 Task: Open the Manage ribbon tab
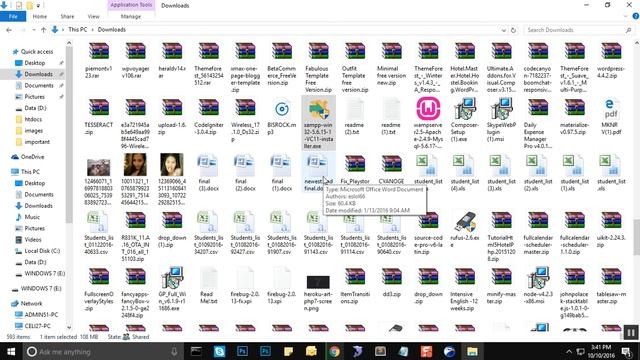(x=131, y=16)
